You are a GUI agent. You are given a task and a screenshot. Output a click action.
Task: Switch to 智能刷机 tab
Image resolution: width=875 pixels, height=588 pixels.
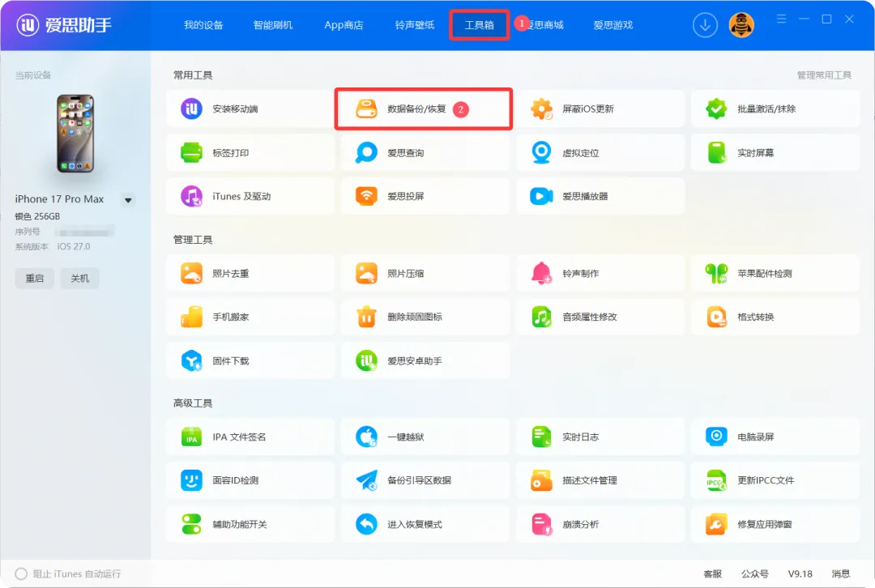[273, 25]
